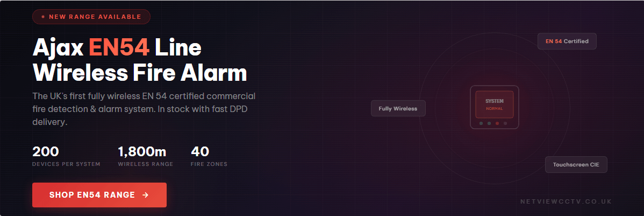Click the red indicator dot below System screen
The height and width of the screenshot is (216, 644).
tap(497, 123)
